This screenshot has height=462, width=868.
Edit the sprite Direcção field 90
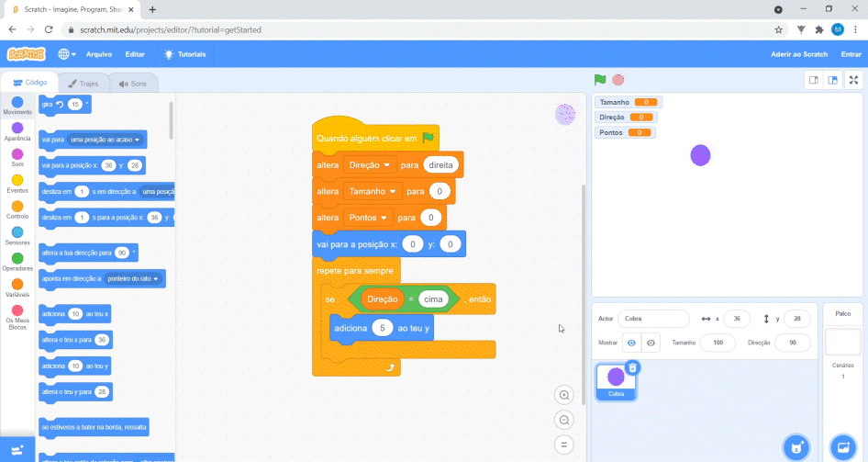(x=792, y=343)
